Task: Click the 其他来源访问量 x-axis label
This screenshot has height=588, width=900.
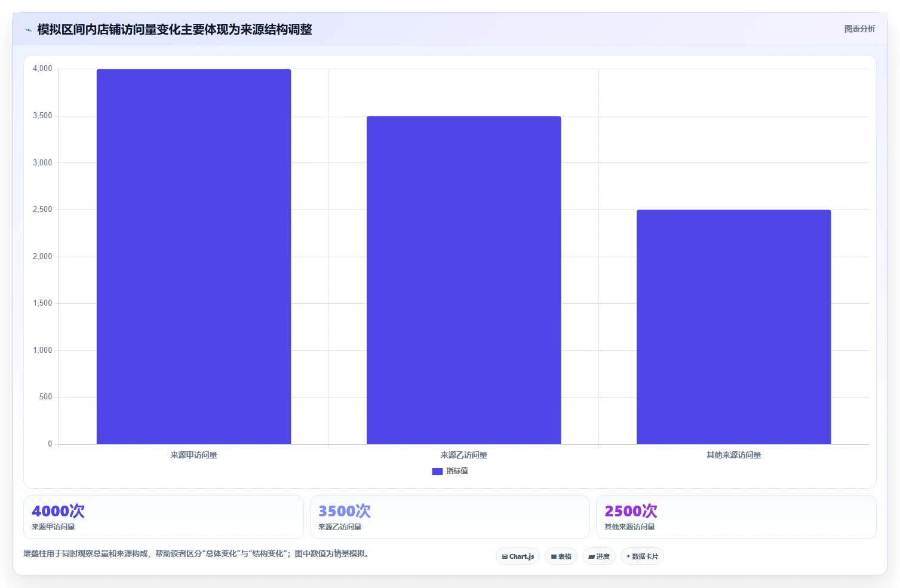Action: [733, 455]
